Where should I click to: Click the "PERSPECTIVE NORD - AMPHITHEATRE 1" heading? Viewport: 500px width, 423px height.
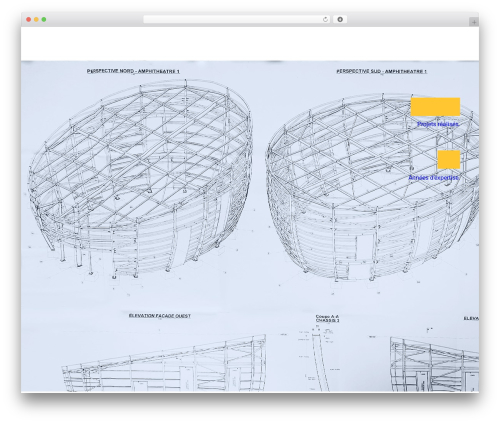coord(133,71)
